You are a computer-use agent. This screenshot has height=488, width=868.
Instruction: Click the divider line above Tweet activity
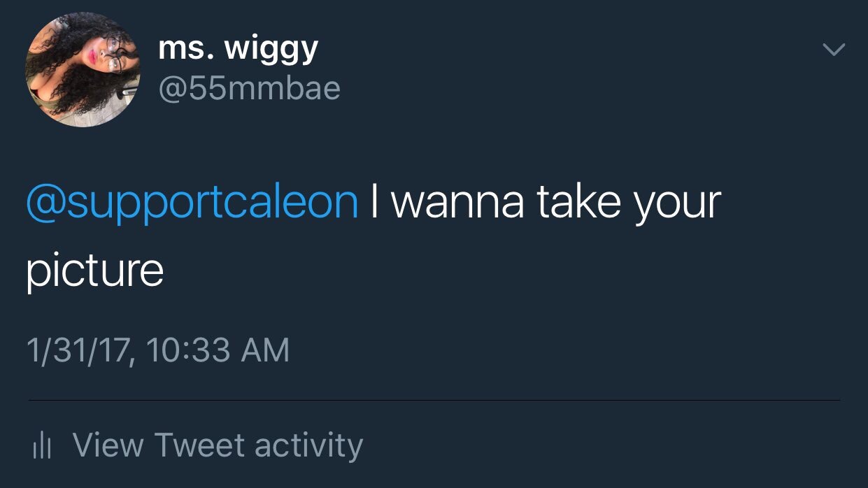tap(434, 401)
